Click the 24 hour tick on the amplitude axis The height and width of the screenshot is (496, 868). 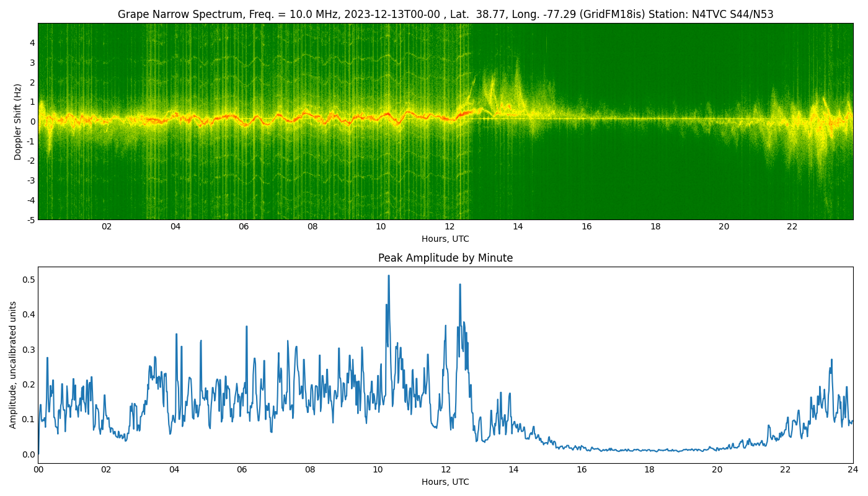pos(853,469)
